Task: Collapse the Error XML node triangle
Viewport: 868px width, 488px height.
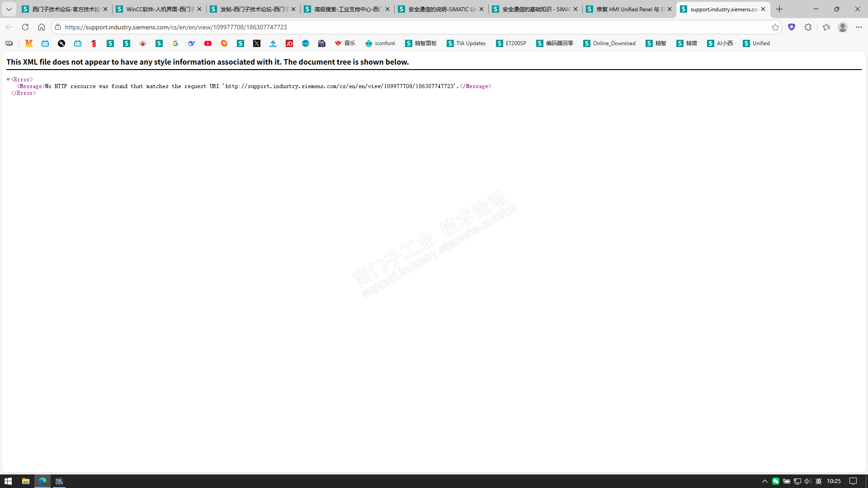Action: 8,80
